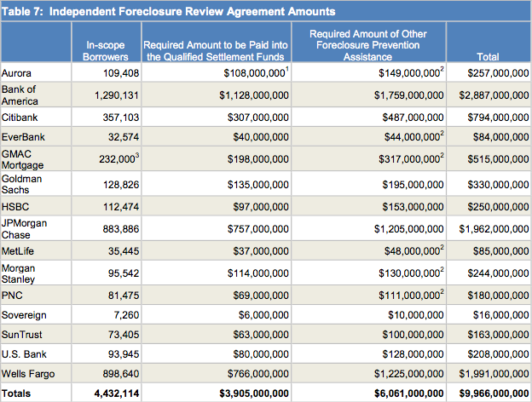Click Goldman Sachs settlement amount $135,000,000
Screen dimensions: 532x402
tap(258, 185)
